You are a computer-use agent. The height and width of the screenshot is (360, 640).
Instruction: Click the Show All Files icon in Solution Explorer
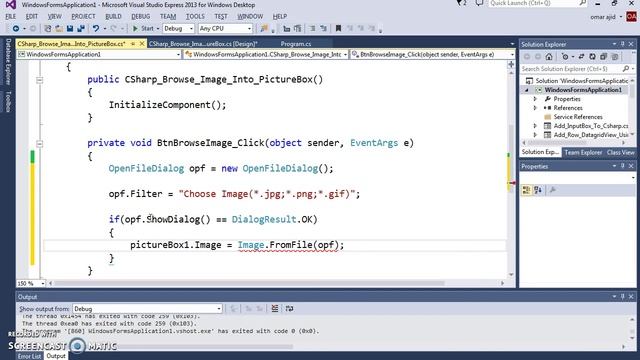tap(615, 57)
